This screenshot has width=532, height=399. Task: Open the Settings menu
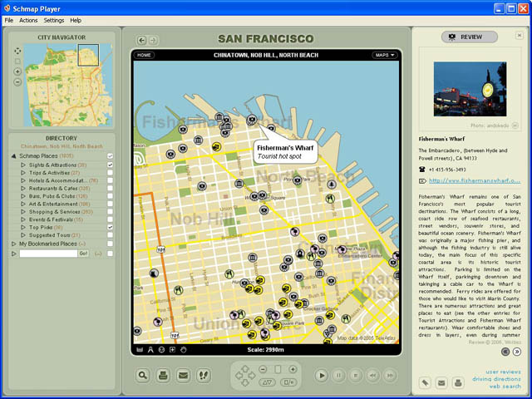(x=53, y=20)
